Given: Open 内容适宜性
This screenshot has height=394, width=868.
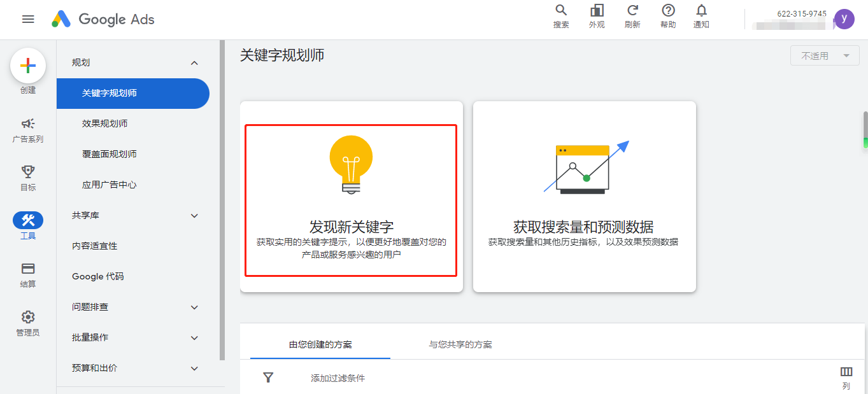Looking at the screenshot, I should (95, 246).
